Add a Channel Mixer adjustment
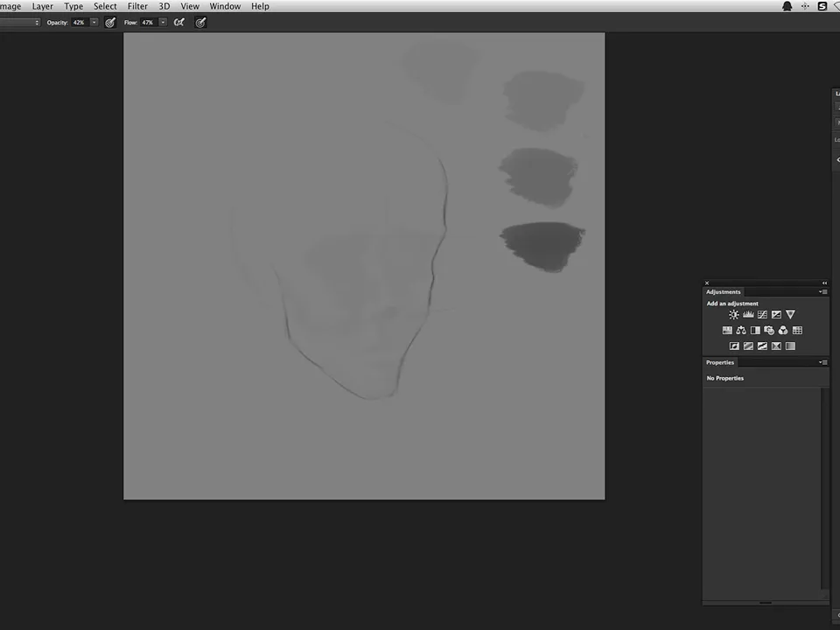 [783, 331]
